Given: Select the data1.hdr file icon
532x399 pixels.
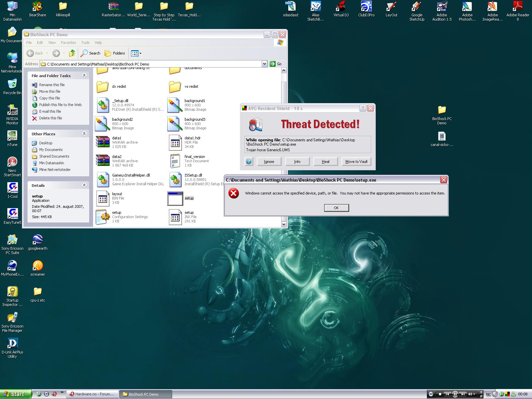Looking at the screenshot, I should pos(175,142).
